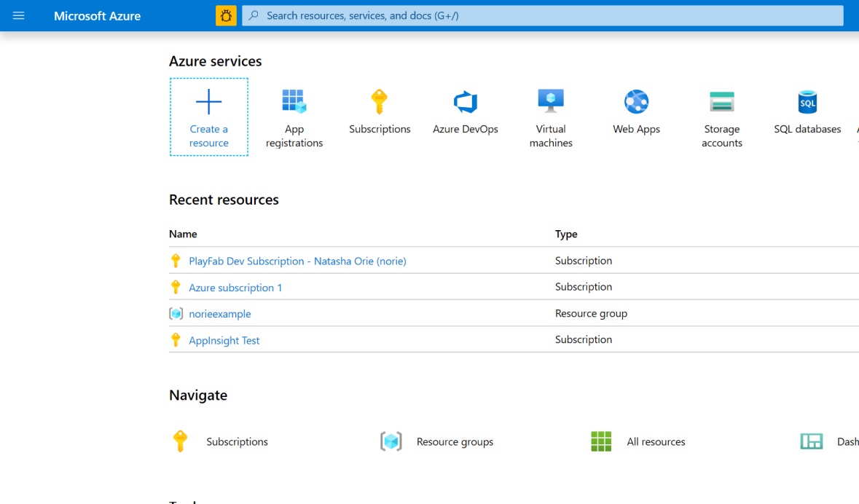The image size is (859, 504).
Task: Open the AppInsight Test subscription
Action: (x=224, y=340)
